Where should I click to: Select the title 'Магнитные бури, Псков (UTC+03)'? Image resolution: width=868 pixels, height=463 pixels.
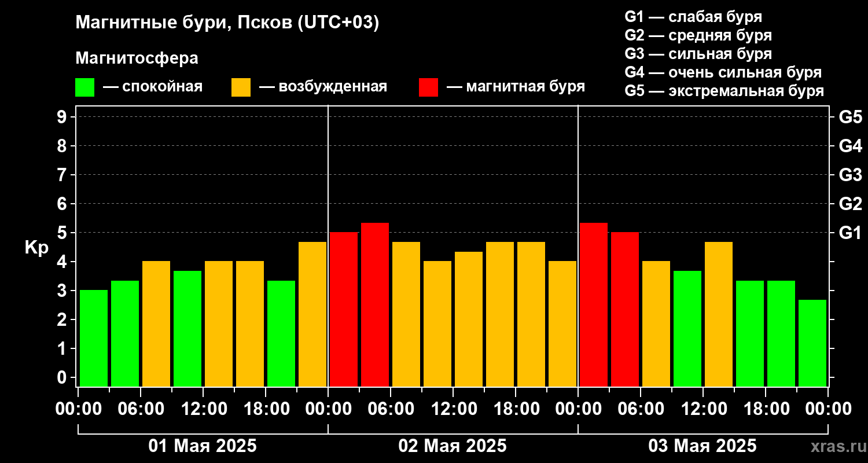tap(227, 23)
